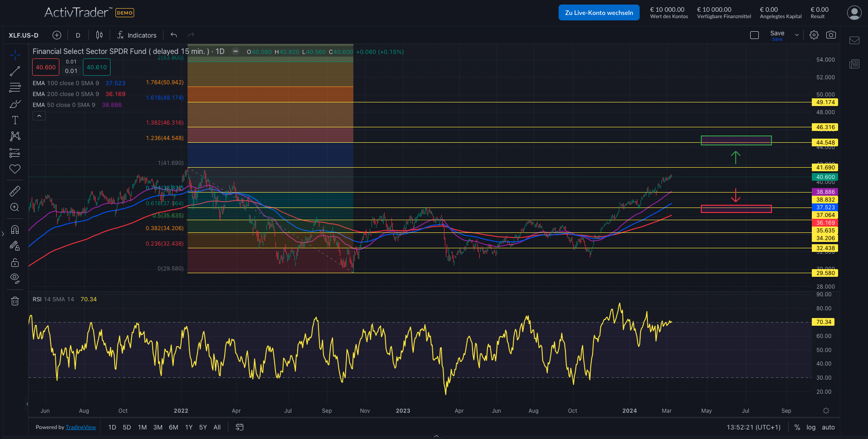Switch to the 1Y timeframe tab
868x439 pixels.
coord(188,427)
